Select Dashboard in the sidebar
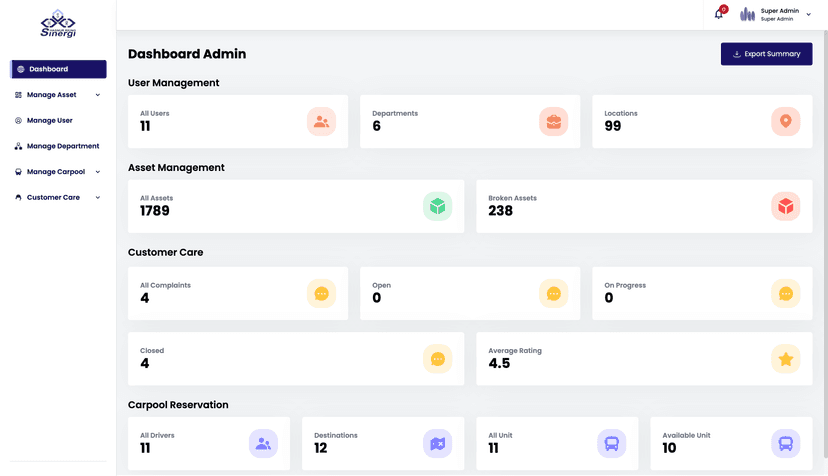This screenshot has width=828, height=476. (x=58, y=69)
